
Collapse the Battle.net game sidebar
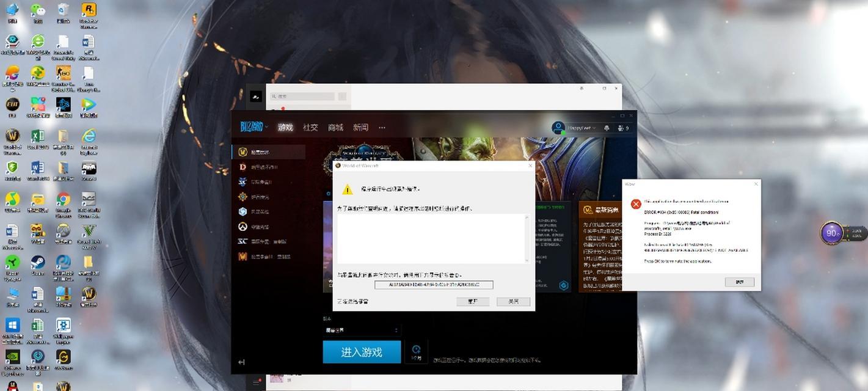[241, 362]
